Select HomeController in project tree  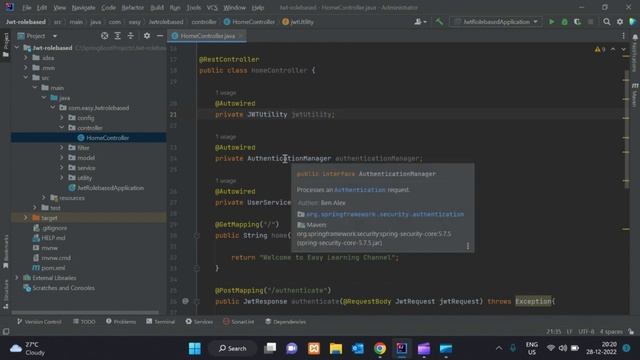tap(88, 138)
